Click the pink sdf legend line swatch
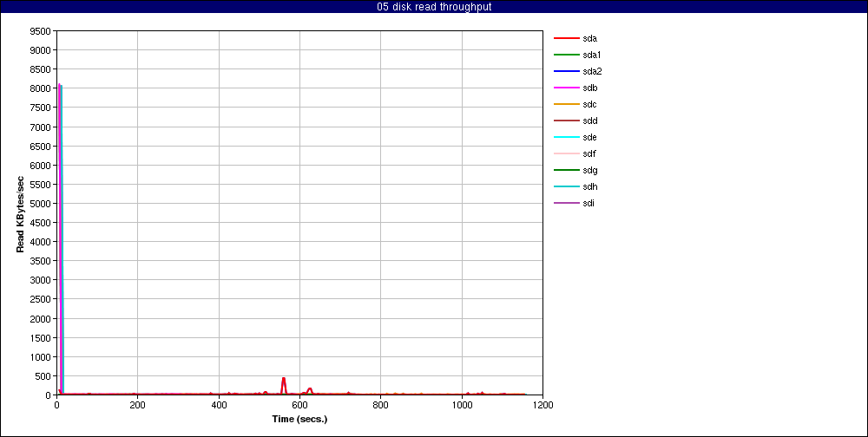The image size is (868, 437). tap(566, 153)
